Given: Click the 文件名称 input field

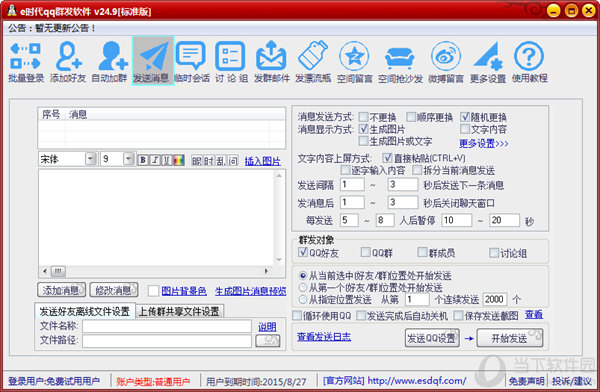Looking at the screenshot, I should click(x=167, y=326).
